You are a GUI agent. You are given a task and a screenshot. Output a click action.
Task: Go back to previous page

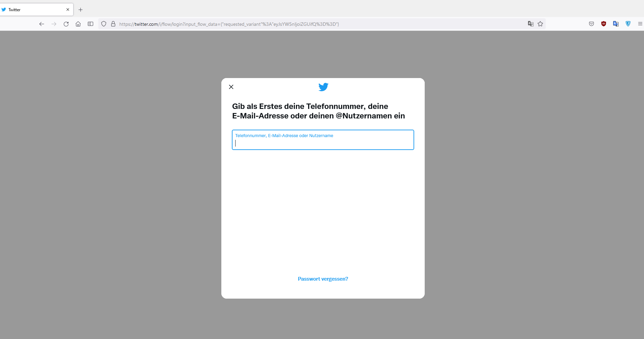[42, 24]
